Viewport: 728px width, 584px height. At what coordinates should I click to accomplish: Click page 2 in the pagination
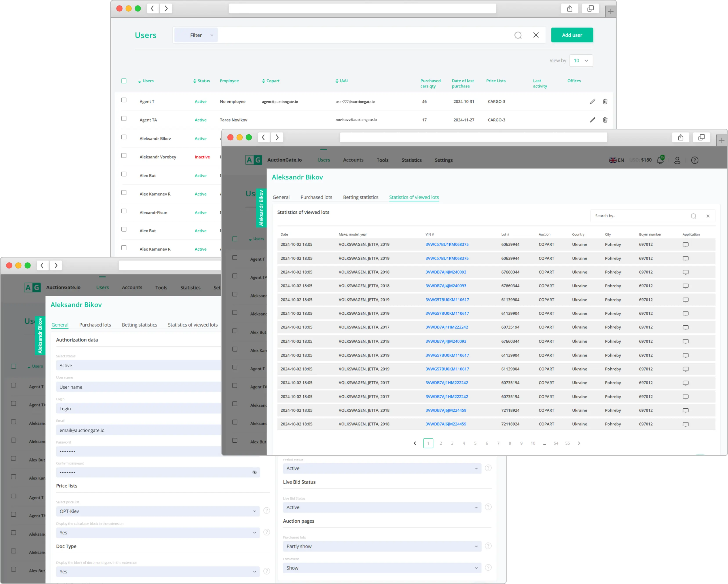(x=440, y=443)
